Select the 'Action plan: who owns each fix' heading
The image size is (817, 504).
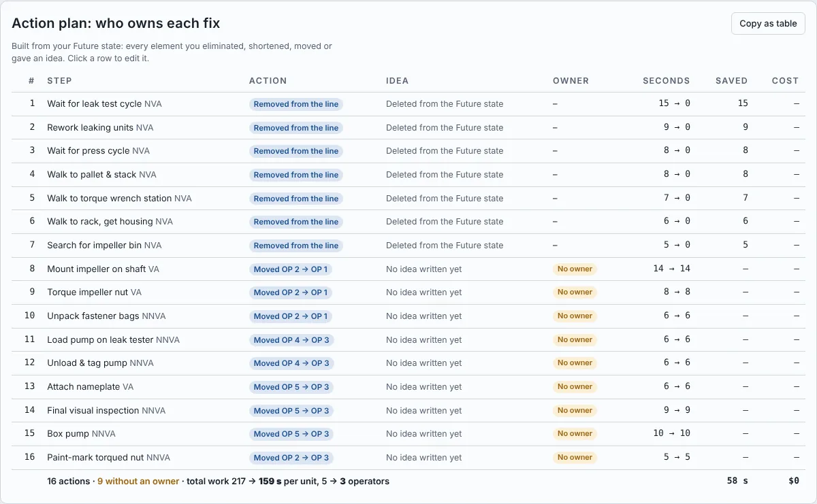pyautogui.click(x=116, y=23)
